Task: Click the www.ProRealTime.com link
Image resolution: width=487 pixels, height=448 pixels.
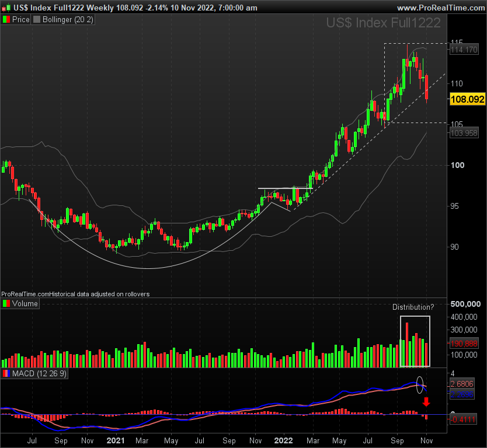Action: click(441, 8)
